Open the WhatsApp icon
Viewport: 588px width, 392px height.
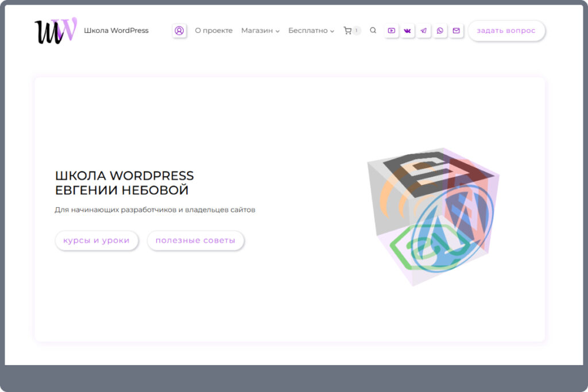click(x=440, y=30)
